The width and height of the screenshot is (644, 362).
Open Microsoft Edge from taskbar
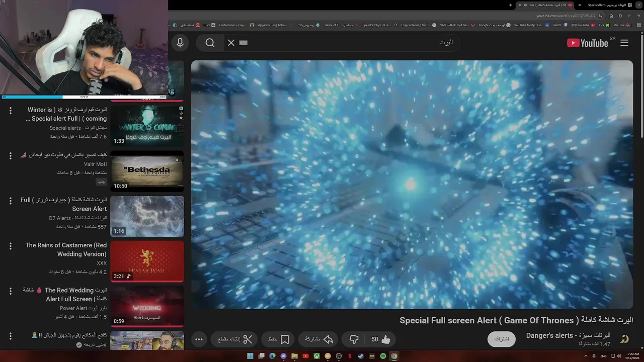(x=272, y=356)
